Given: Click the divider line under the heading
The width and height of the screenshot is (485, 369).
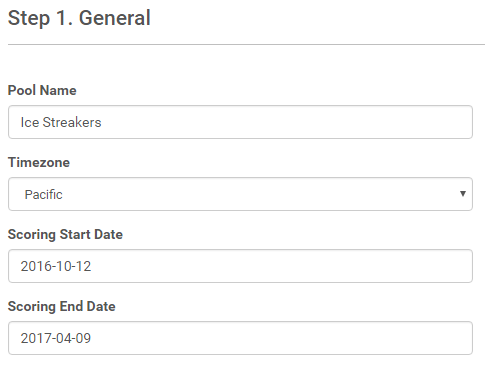Looking at the screenshot, I should (x=246, y=44).
